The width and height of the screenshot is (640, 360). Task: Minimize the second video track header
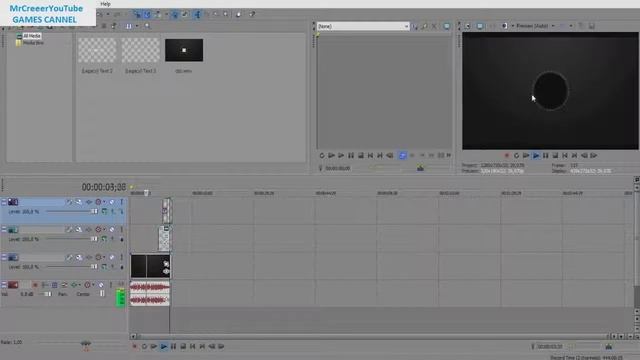point(4,230)
